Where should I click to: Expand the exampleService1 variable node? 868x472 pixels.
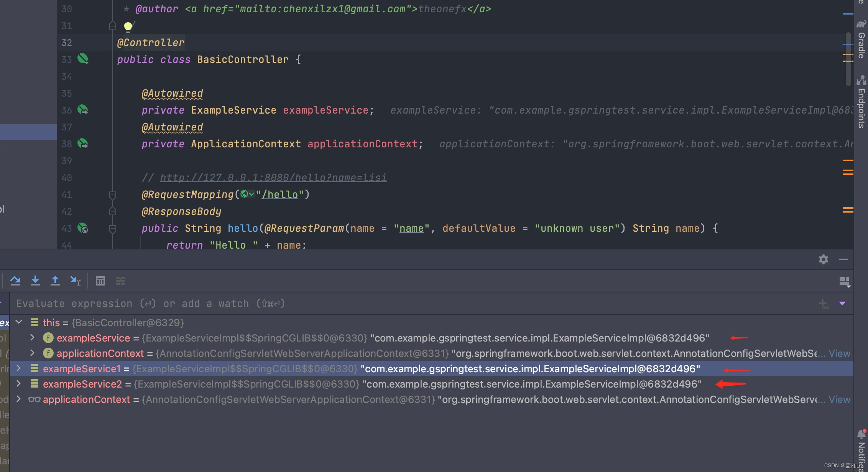coord(18,368)
